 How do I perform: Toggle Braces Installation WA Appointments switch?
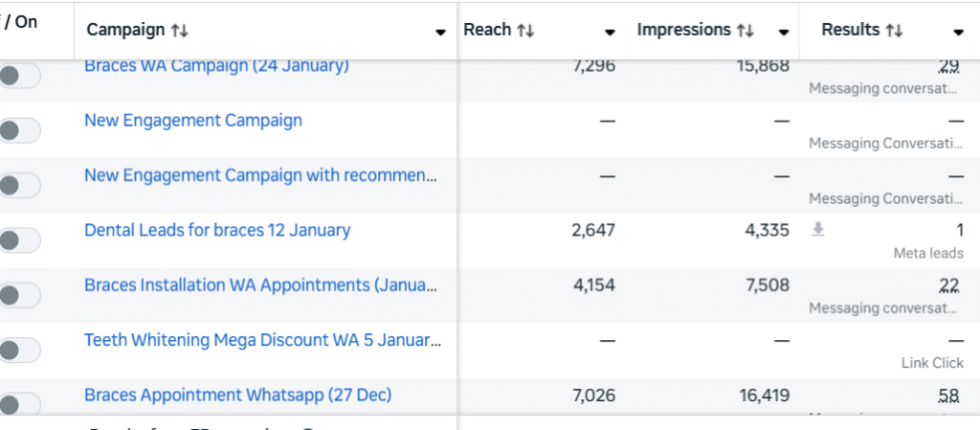tap(19, 295)
